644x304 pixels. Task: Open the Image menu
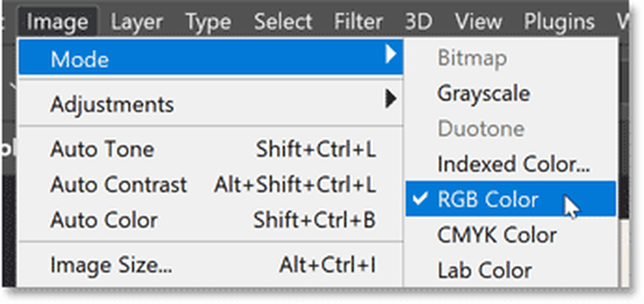[x=57, y=22]
